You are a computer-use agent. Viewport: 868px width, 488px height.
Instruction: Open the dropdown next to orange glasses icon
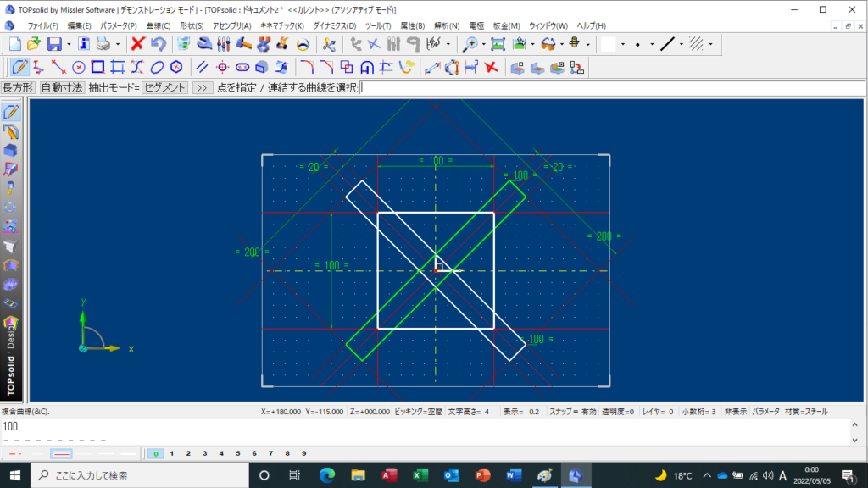(x=561, y=44)
